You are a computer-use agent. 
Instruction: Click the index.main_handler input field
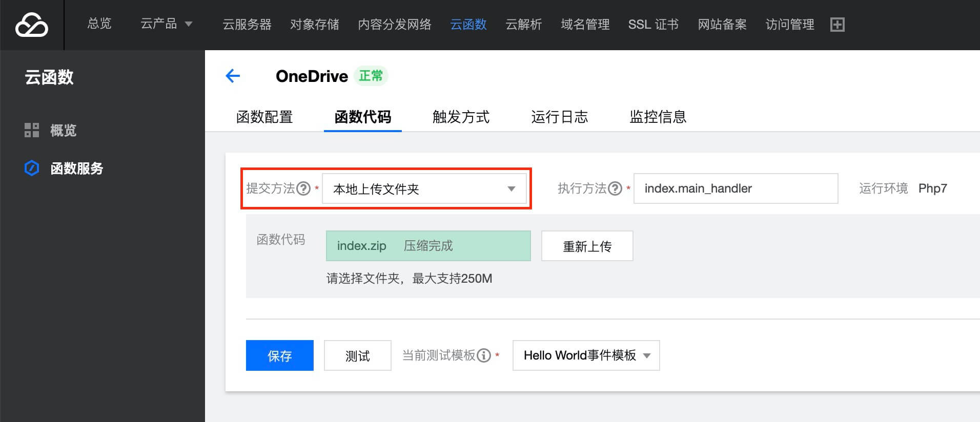tap(736, 188)
